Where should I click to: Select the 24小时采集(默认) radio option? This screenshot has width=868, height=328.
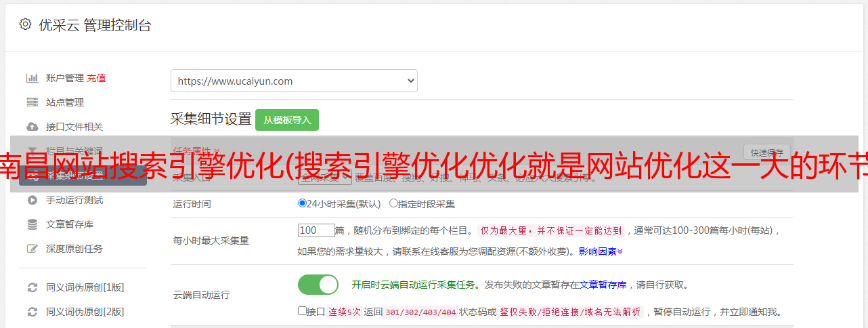click(303, 203)
